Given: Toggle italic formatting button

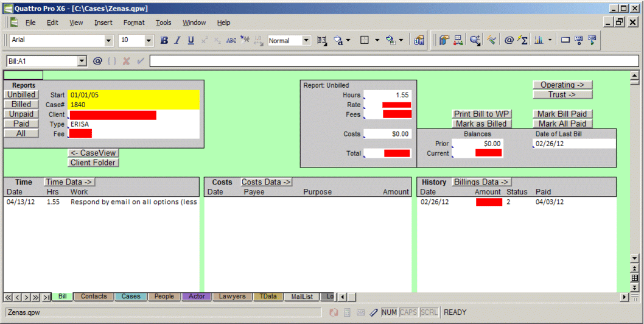Looking at the screenshot, I should tap(177, 40).
